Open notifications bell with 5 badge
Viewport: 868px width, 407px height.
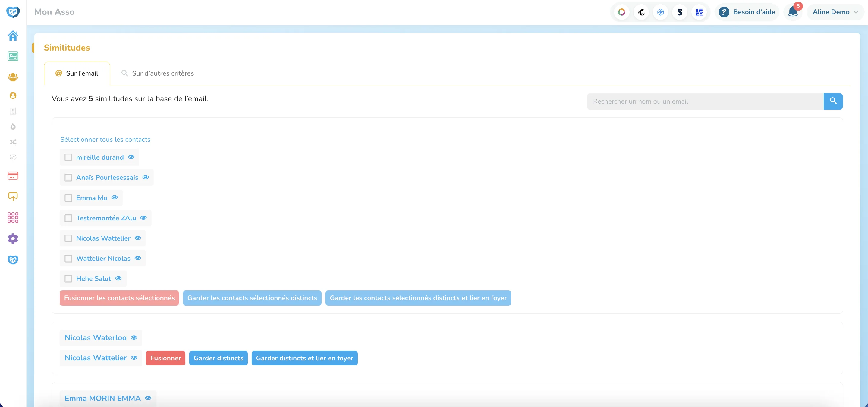[x=793, y=12]
